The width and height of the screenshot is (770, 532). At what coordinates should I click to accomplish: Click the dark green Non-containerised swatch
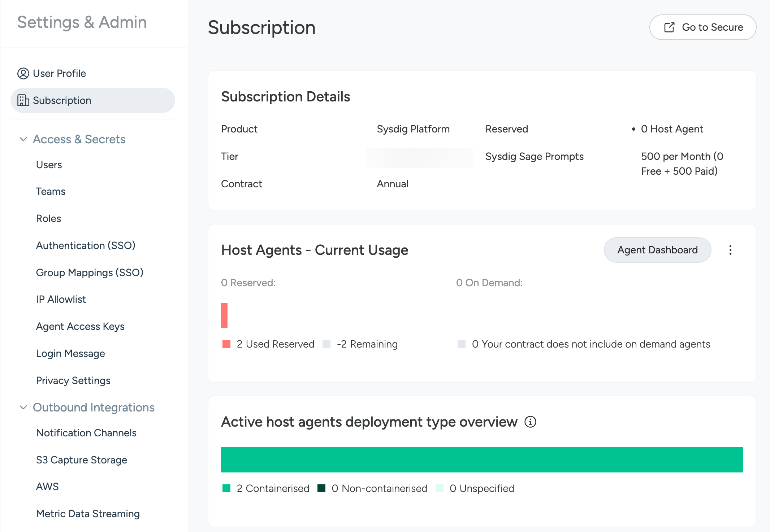pos(321,488)
